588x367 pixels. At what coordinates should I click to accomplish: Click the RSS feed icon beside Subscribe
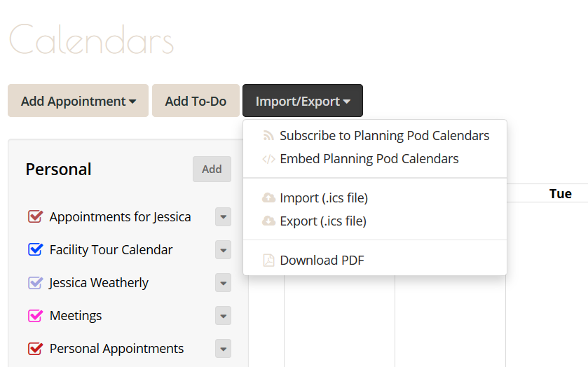268,136
